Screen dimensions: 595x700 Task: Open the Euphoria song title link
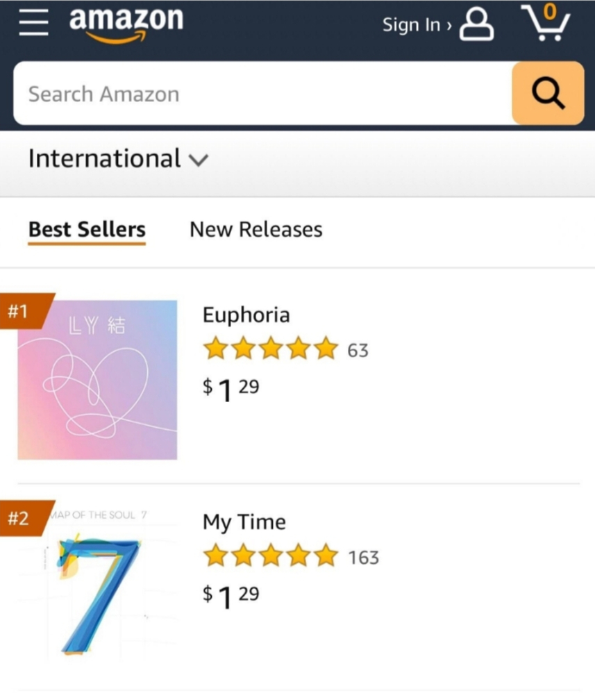(246, 315)
